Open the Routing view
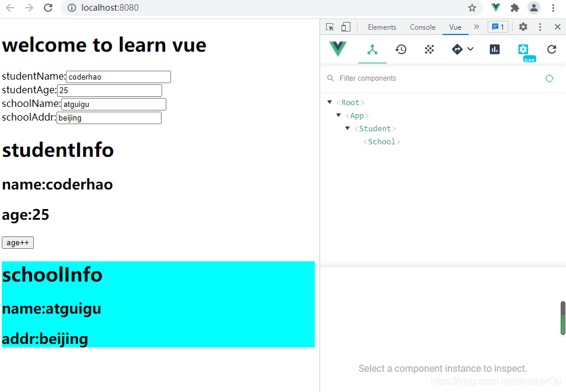 click(x=457, y=49)
